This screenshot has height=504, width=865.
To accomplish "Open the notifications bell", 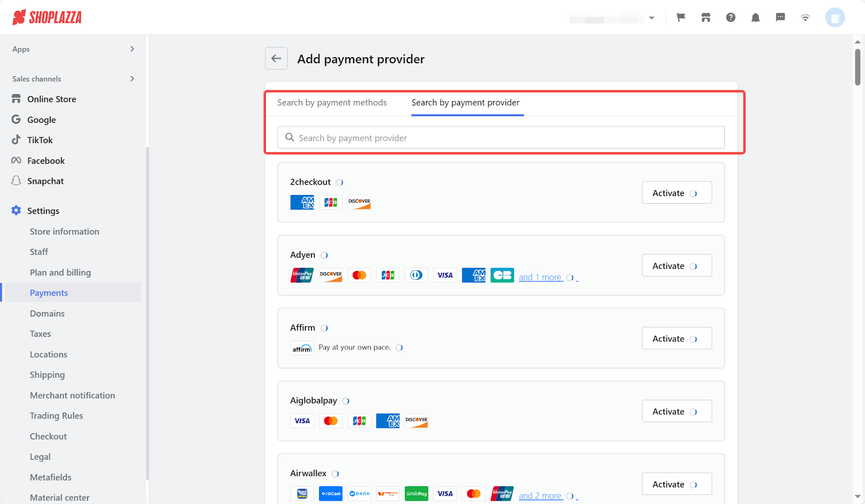I will tap(756, 17).
